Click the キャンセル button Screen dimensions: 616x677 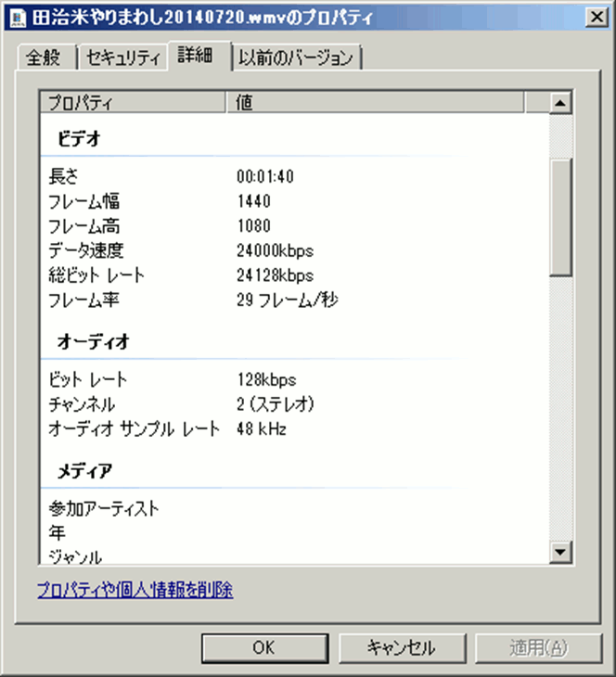[x=403, y=647]
